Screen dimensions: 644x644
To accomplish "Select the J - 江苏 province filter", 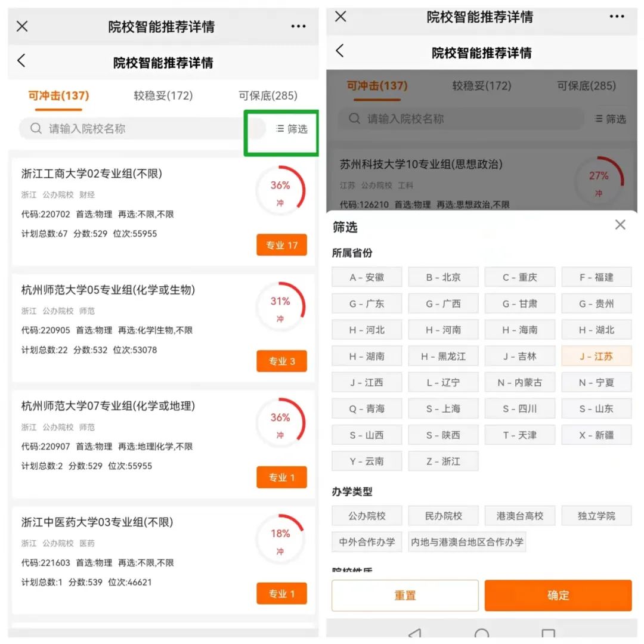I will click(596, 356).
